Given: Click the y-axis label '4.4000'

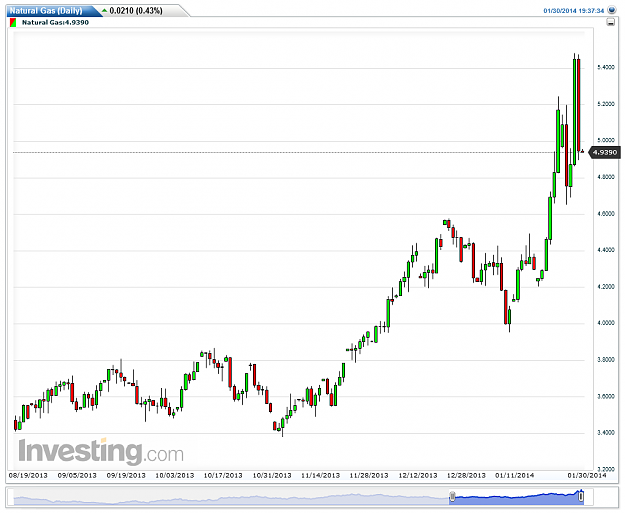Looking at the screenshot, I should (606, 250).
